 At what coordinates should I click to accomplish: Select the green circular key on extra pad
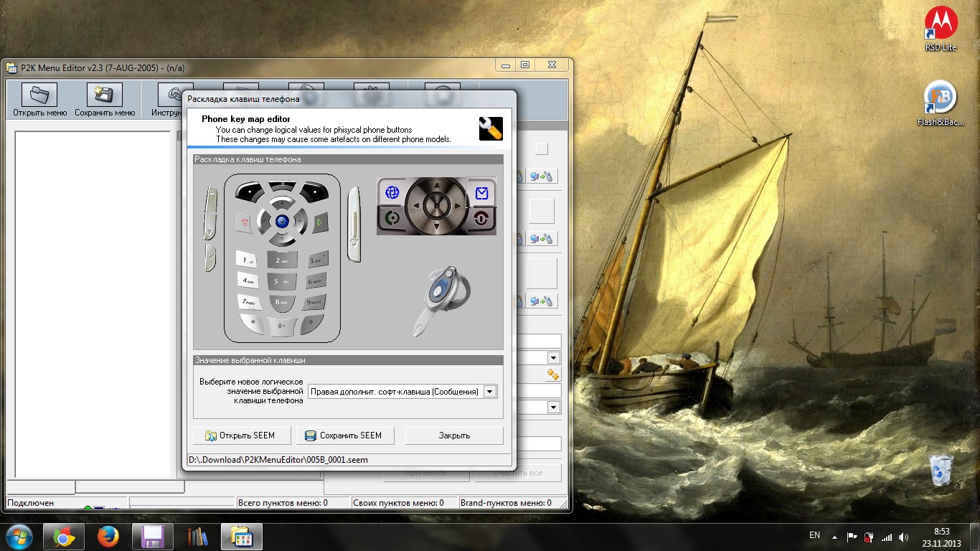[x=392, y=219]
